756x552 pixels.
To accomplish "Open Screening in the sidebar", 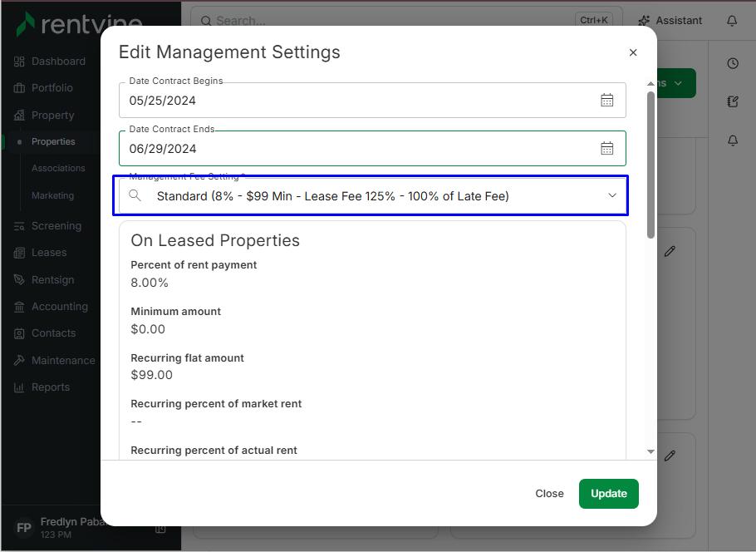I will pyautogui.click(x=56, y=226).
